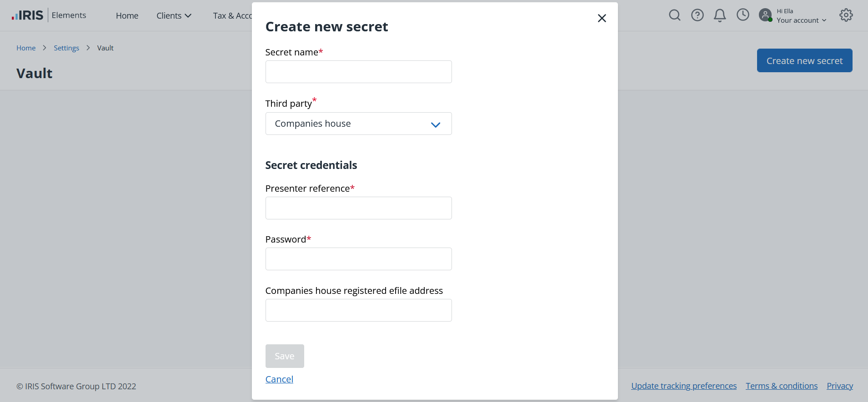Open the Your account dropdown
Screen dimensions: 868x402
click(x=801, y=20)
